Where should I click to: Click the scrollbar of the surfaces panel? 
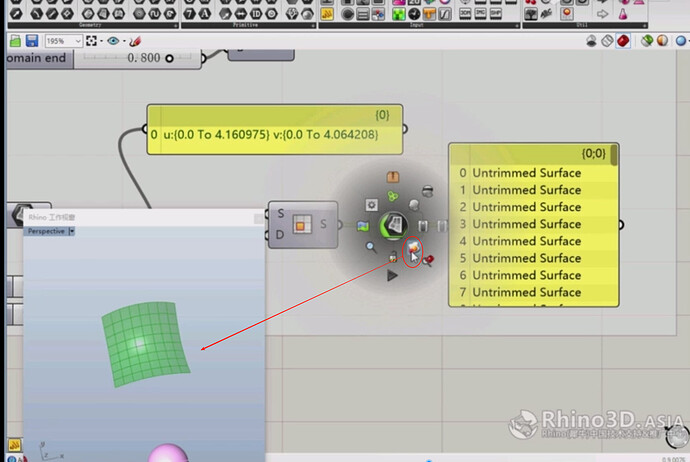click(614, 155)
